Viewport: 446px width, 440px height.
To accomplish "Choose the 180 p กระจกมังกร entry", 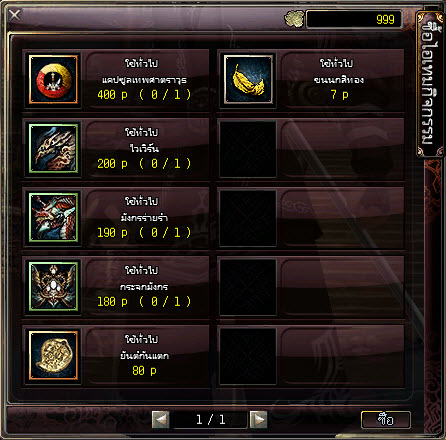I will (116, 287).
